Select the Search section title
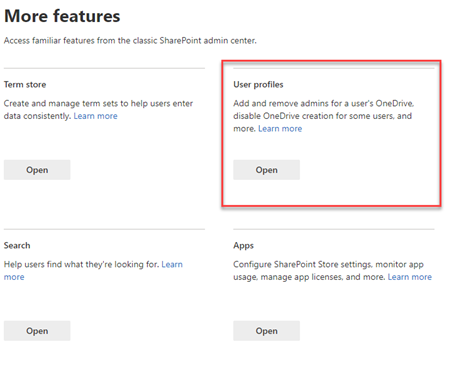Viewport: 454px width, 371px height. [17, 246]
